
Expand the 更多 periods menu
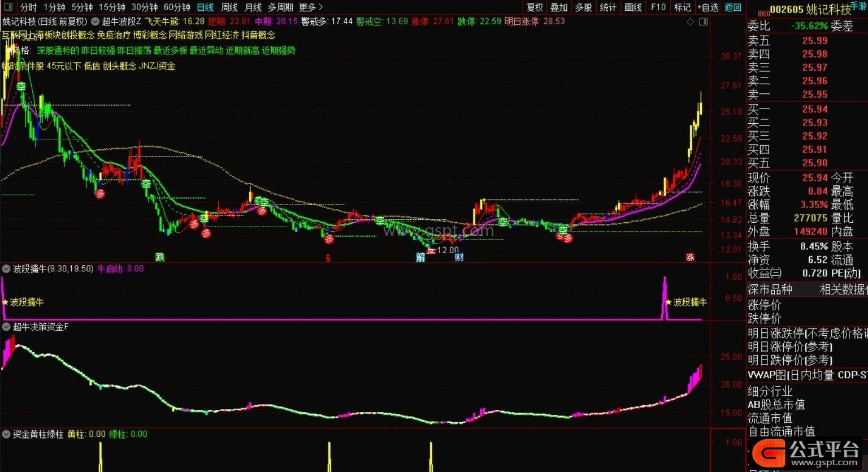[311, 7]
